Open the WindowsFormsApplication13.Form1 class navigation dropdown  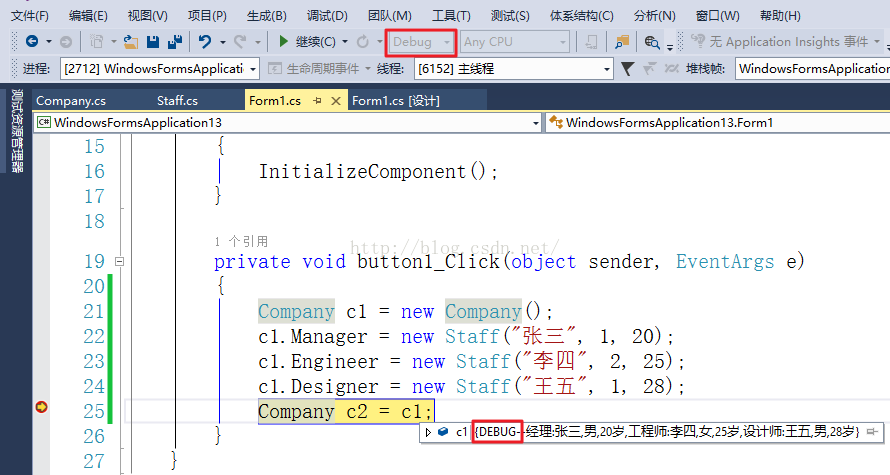coord(717,123)
